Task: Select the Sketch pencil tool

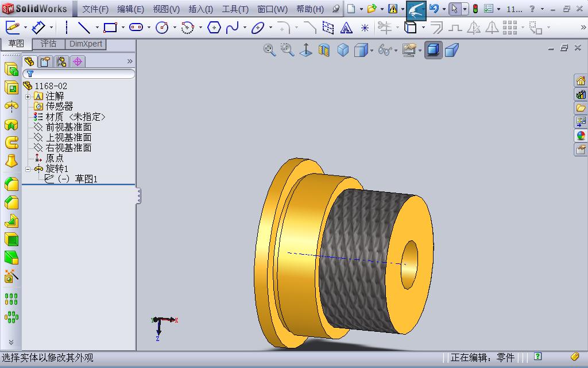Action: pyautogui.click(x=13, y=28)
